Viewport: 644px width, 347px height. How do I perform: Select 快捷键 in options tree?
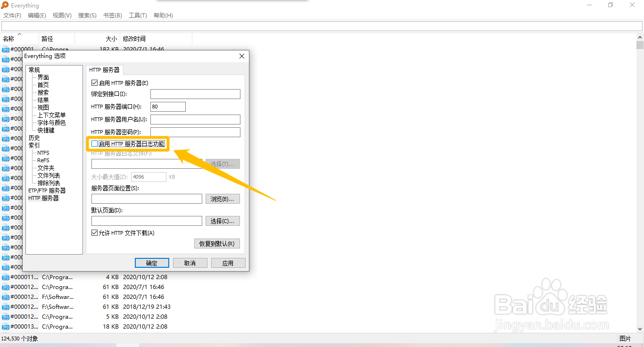coord(46,130)
